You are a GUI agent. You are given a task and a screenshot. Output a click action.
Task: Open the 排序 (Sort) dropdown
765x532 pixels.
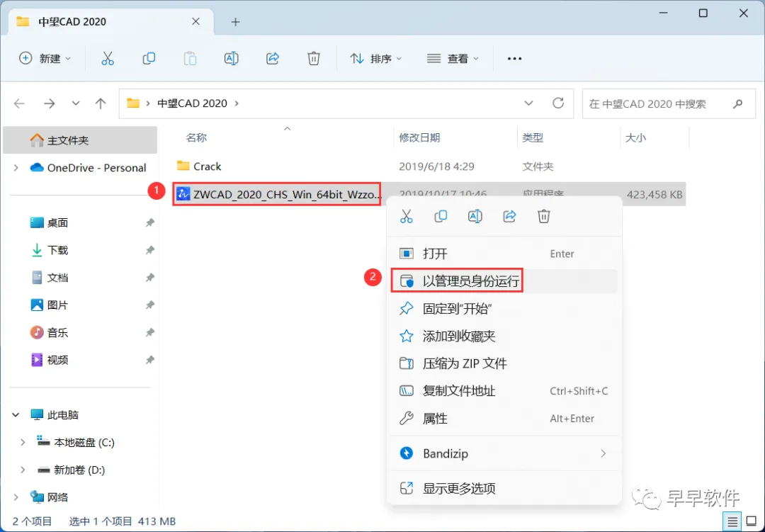(x=376, y=59)
